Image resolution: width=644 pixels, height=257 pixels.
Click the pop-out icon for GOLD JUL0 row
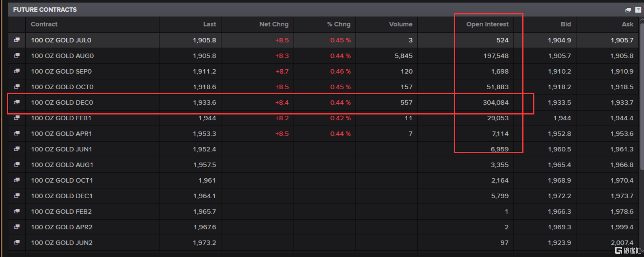click(17, 40)
